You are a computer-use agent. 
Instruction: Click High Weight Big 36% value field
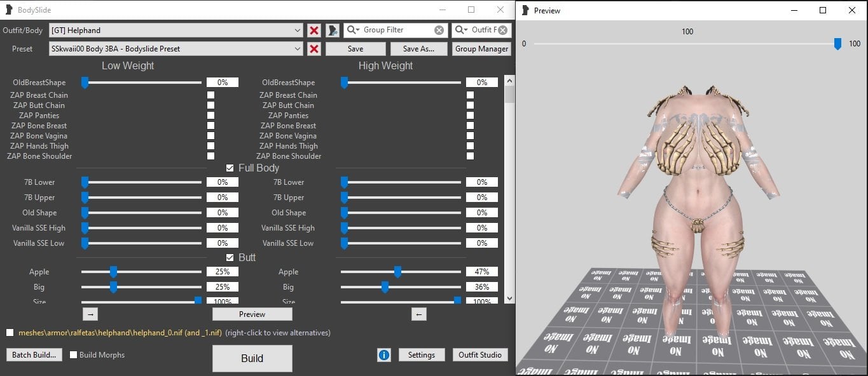(x=482, y=287)
